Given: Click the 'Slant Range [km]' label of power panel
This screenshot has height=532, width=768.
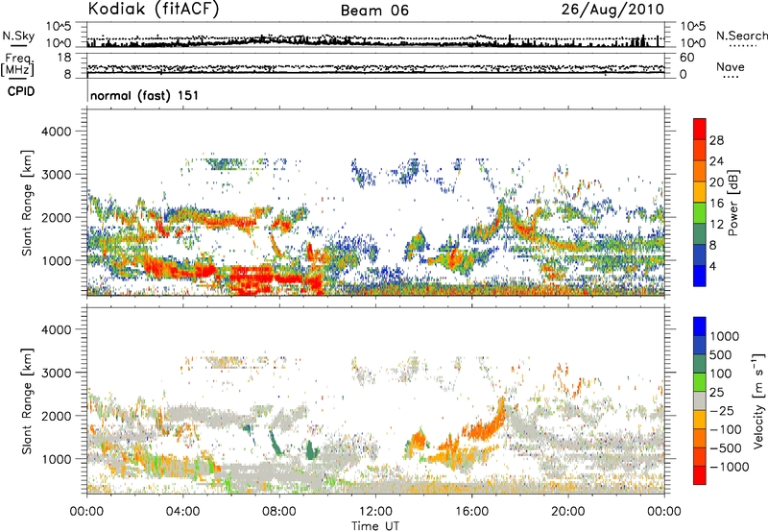Looking at the screenshot, I should 27,203.
